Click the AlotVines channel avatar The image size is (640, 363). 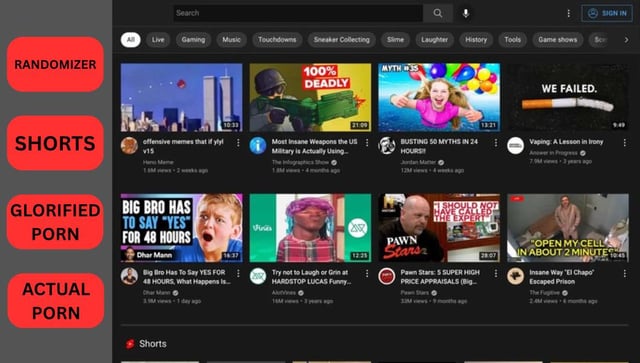point(258,276)
